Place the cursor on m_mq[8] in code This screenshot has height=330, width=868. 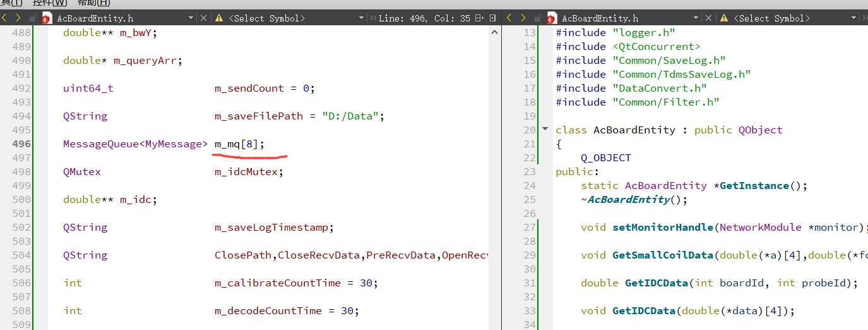(239, 144)
